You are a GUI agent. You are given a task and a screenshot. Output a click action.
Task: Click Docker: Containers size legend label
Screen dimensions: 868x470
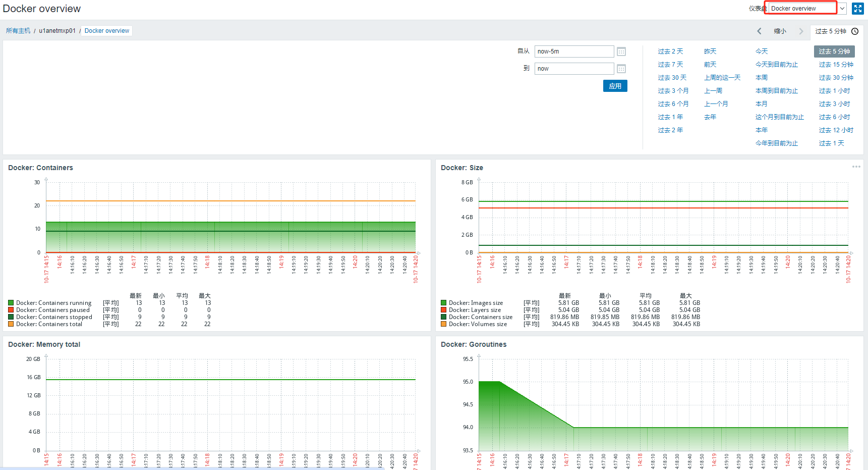click(481, 317)
